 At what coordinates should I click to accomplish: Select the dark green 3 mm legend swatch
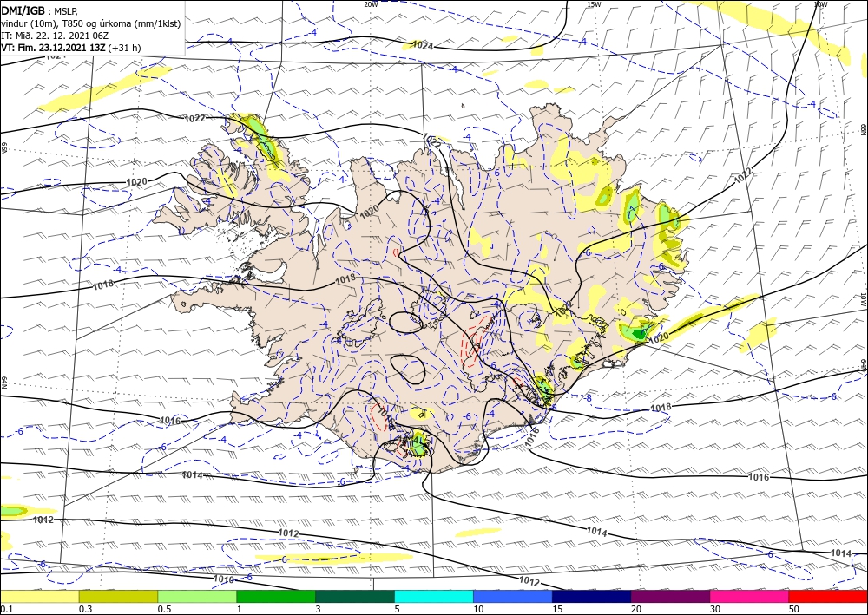[x=355, y=597]
